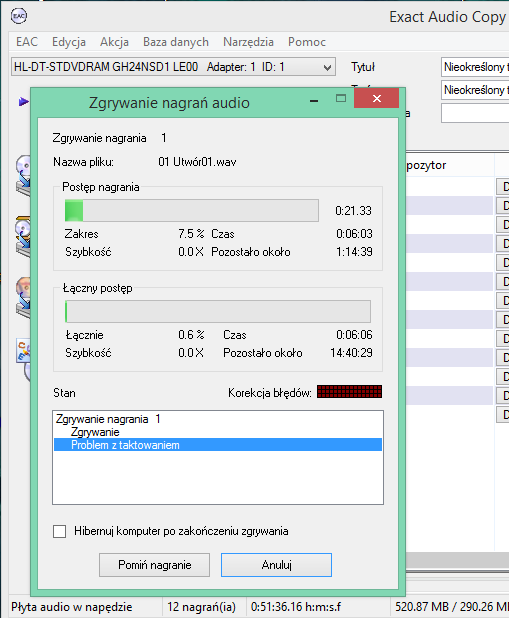Open the Pomoc menu
Image resolution: width=509 pixels, height=618 pixels.
(307, 42)
